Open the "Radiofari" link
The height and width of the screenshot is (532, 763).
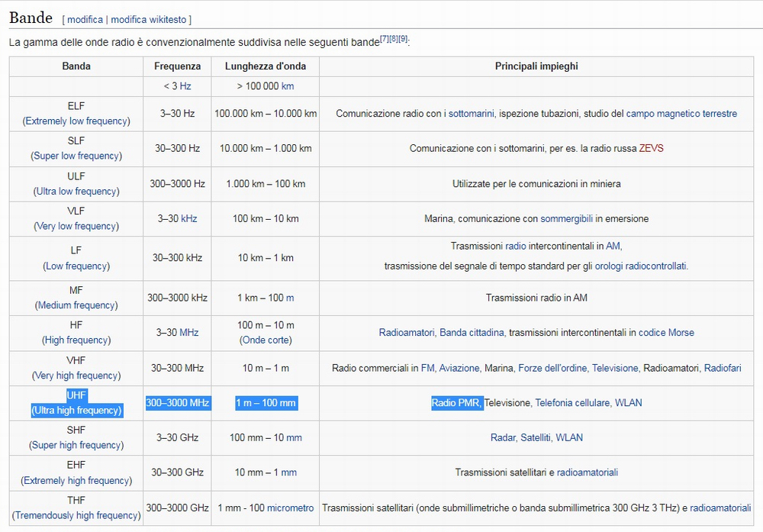tap(722, 368)
